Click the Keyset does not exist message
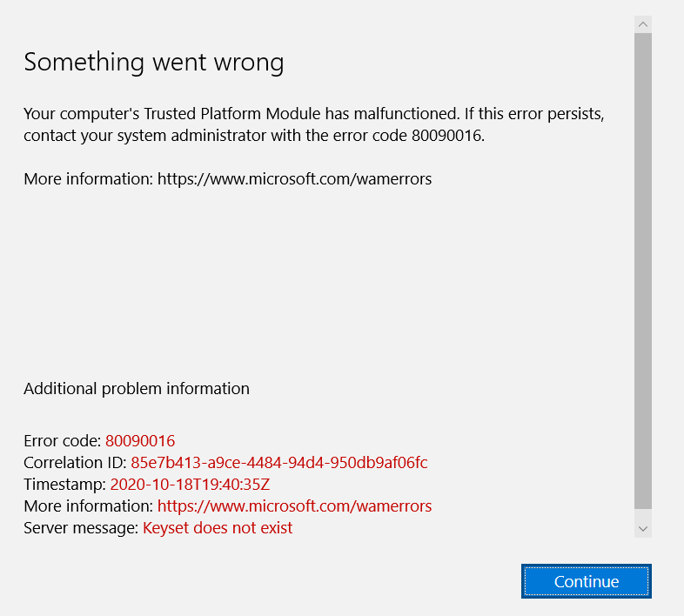This screenshot has height=616, width=684. point(218,528)
